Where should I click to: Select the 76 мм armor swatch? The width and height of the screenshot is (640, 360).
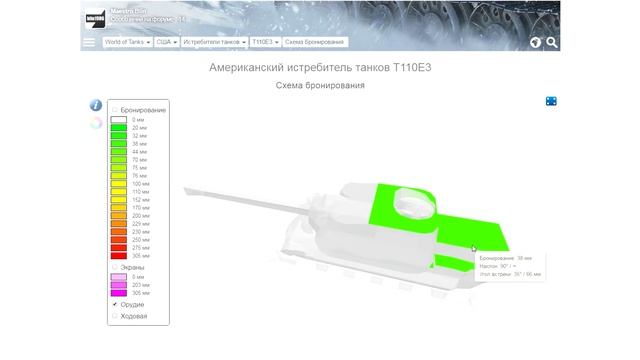tap(118, 176)
